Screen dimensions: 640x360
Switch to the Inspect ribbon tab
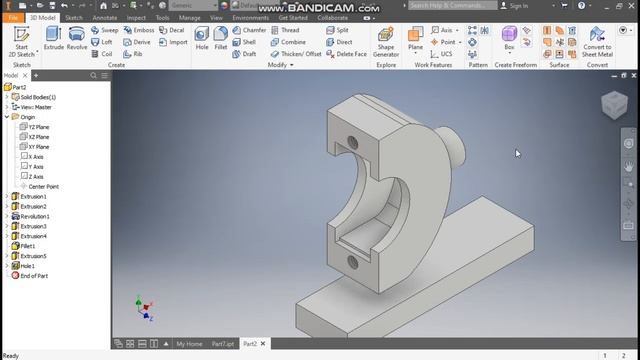136,18
